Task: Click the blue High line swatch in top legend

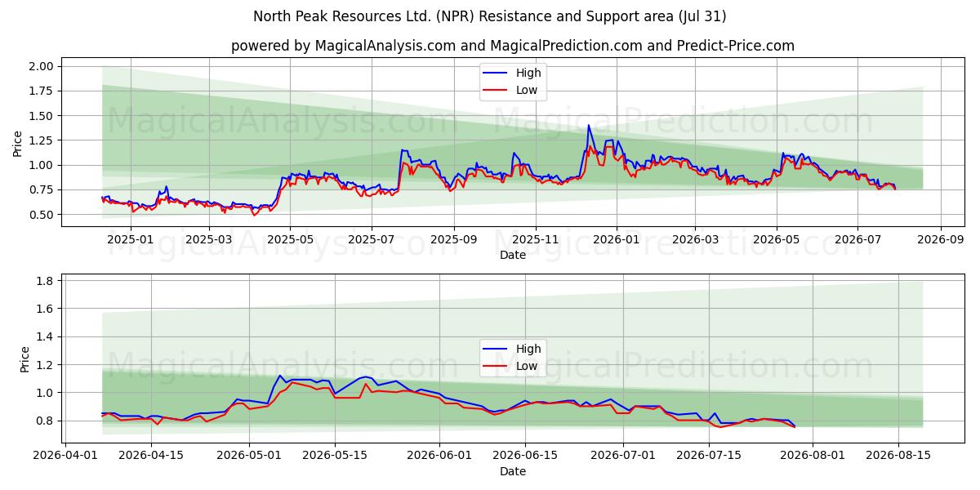Action: tap(497, 73)
